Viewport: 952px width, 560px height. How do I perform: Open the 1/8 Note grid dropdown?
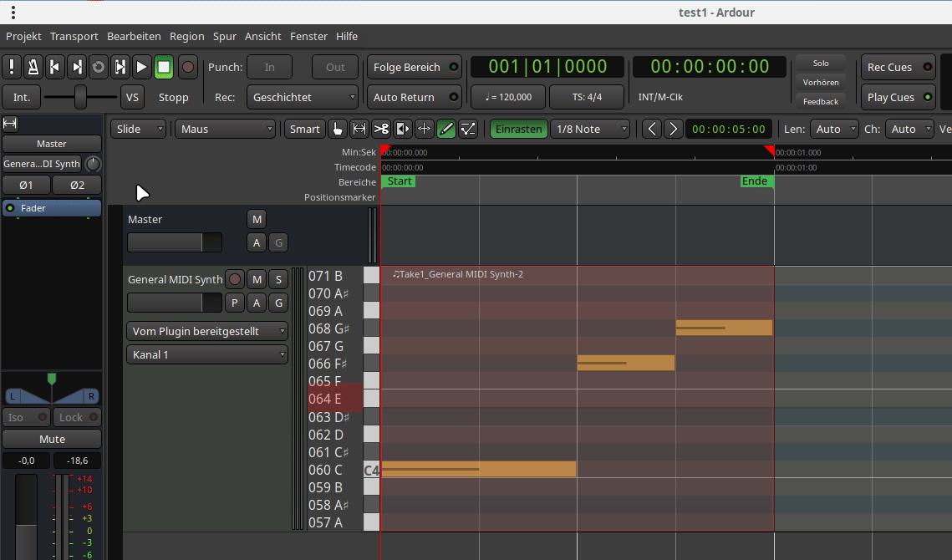pyautogui.click(x=590, y=129)
